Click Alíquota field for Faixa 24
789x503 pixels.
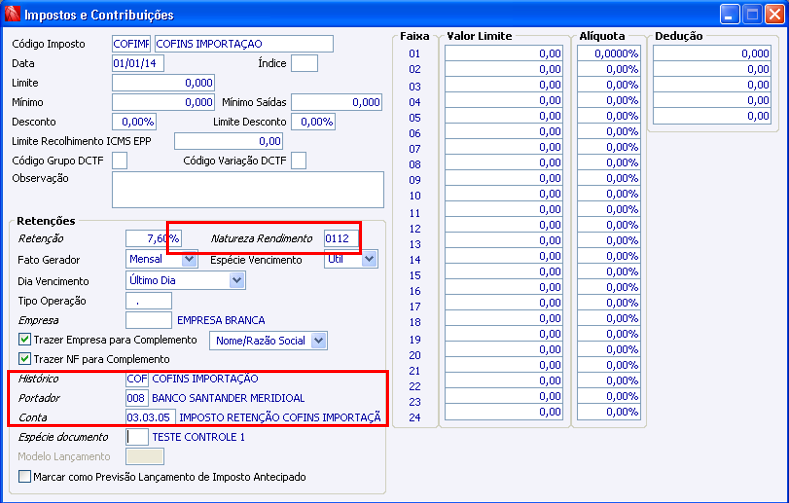(609, 412)
